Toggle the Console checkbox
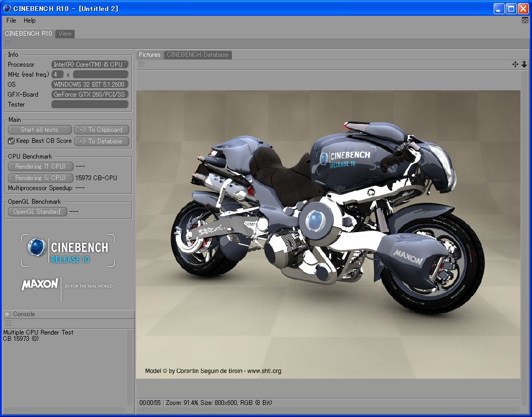The height and width of the screenshot is (417, 532). click(x=7, y=314)
